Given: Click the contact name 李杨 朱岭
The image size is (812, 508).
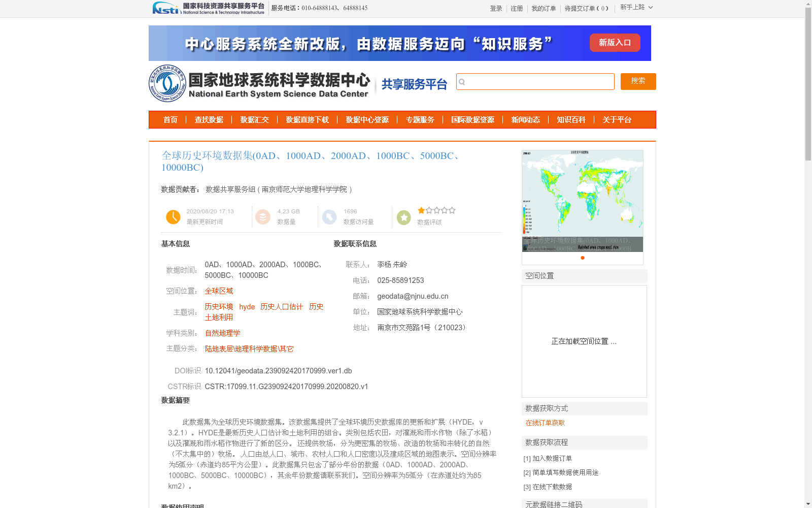Looking at the screenshot, I should [x=392, y=265].
